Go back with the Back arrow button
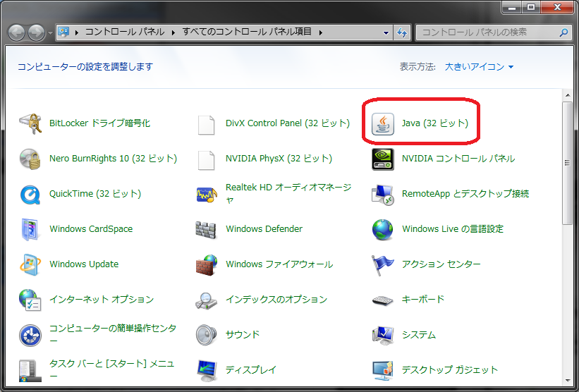Image resolution: width=579 pixels, height=392 pixels. (x=17, y=33)
